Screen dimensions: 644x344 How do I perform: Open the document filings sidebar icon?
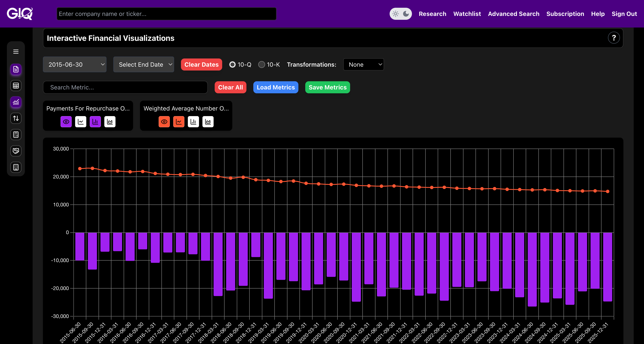coord(16,69)
